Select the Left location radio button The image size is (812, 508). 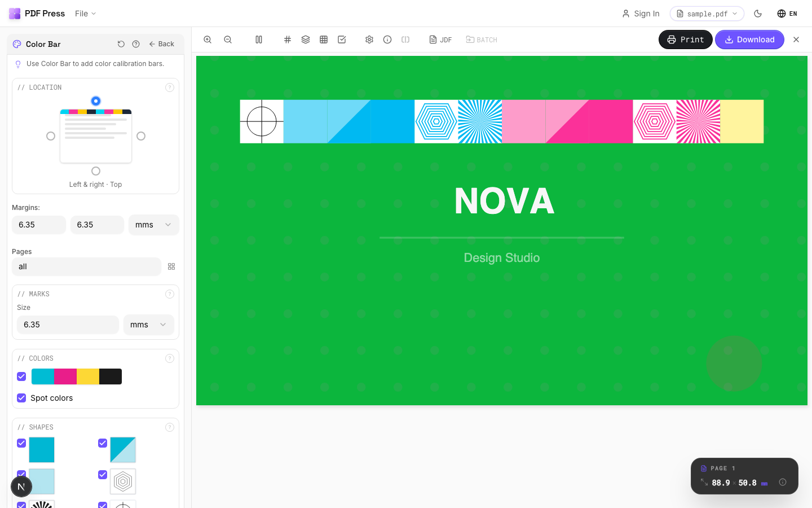51,136
